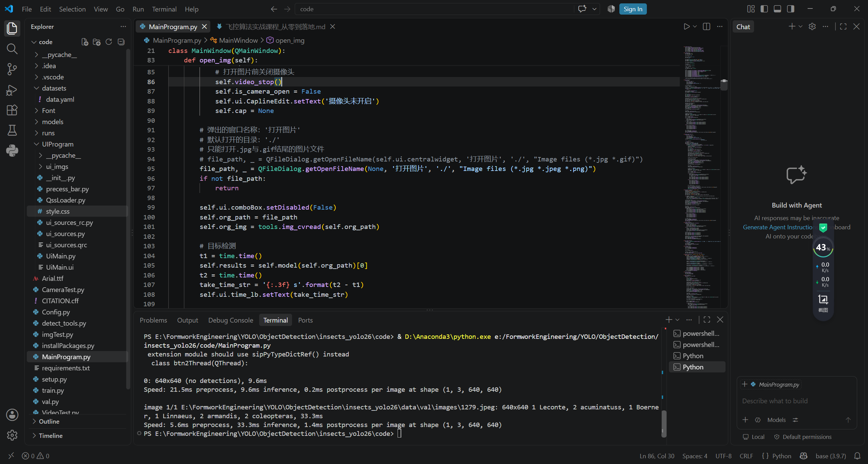Open the Selection menu
The width and height of the screenshot is (868, 464).
click(72, 9)
